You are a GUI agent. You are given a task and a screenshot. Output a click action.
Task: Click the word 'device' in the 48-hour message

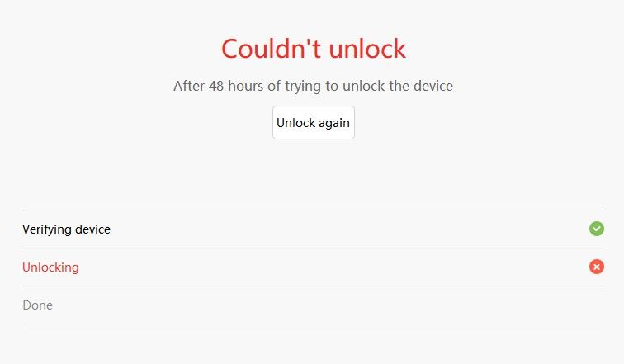point(433,86)
